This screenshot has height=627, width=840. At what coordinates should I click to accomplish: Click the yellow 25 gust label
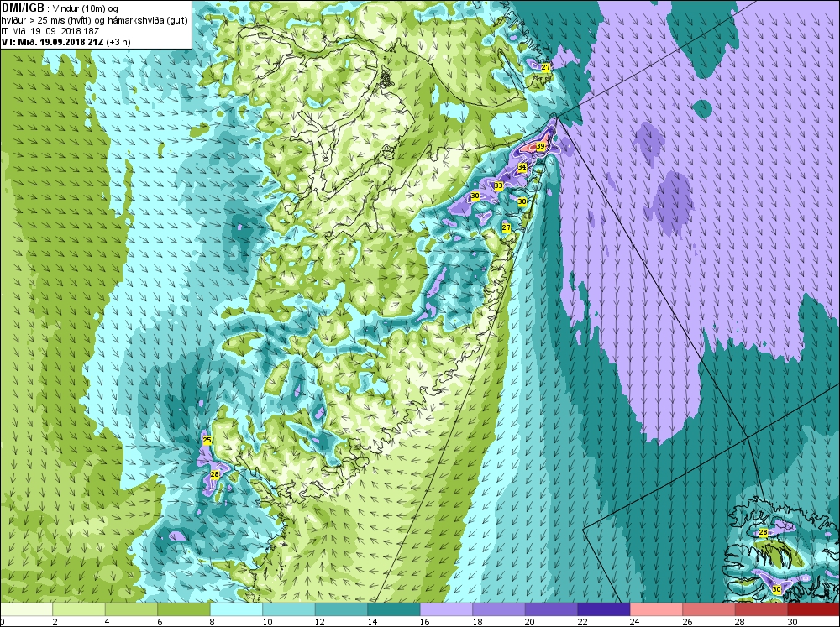[x=207, y=440]
